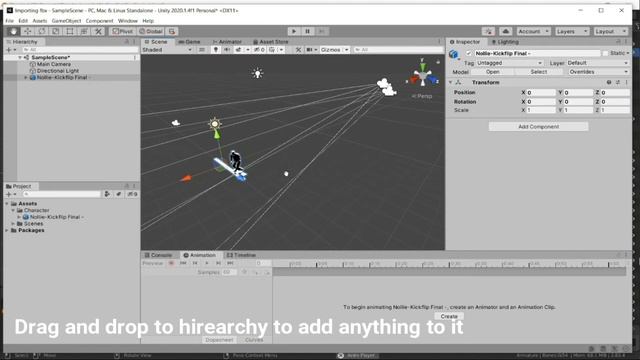Switch to the Lighting tab

[x=505, y=42]
